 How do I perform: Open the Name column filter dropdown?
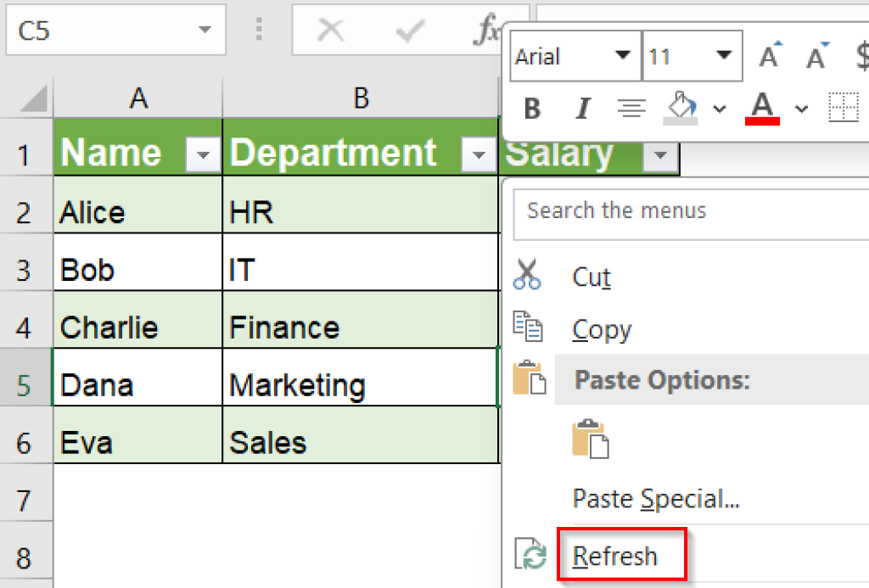pyautogui.click(x=202, y=156)
